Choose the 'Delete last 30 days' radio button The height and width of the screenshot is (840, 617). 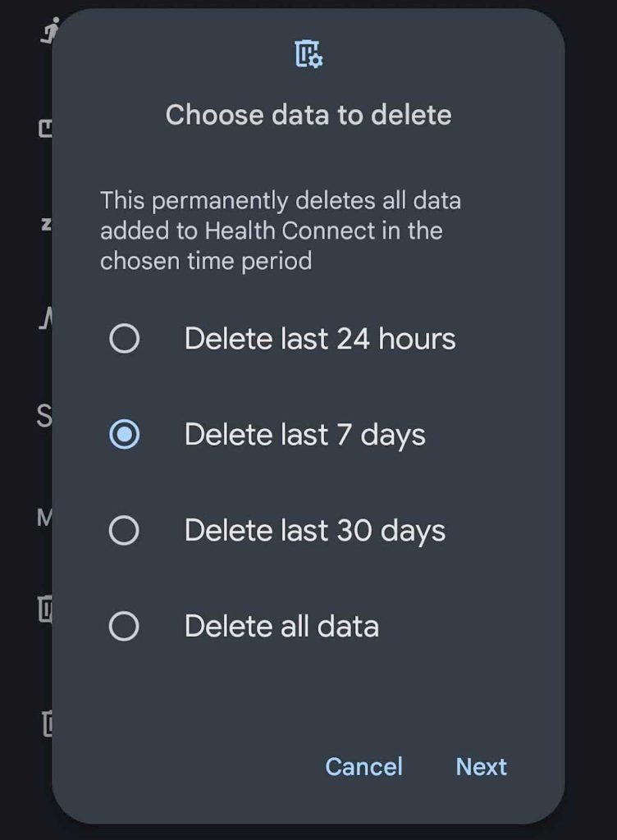(124, 531)
